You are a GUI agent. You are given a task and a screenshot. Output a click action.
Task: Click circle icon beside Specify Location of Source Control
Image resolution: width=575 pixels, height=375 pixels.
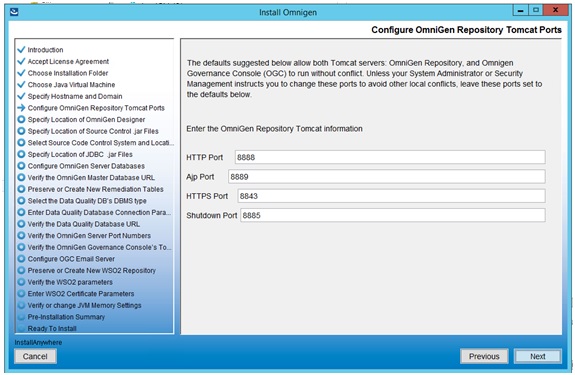tap(21, 131)
